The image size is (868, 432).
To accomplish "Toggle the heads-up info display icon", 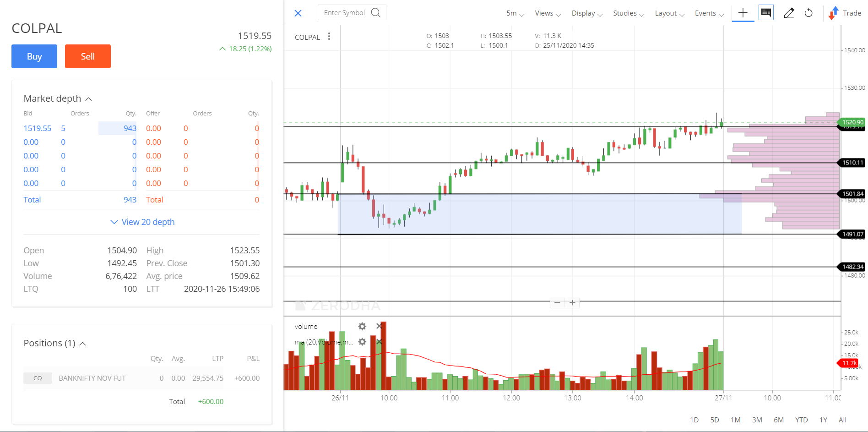I will pos(766,12).
